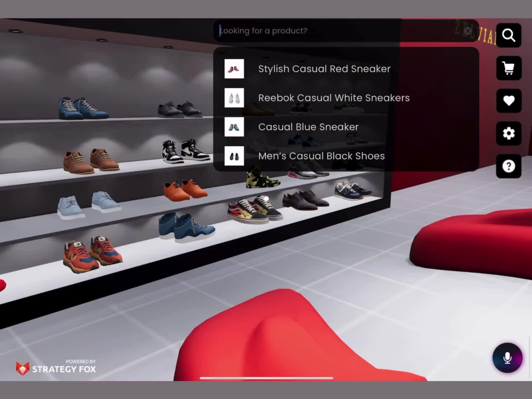The width and height of the screenshot is (532, 399).
Task: Open the settings gear
Action: (508, 133)
